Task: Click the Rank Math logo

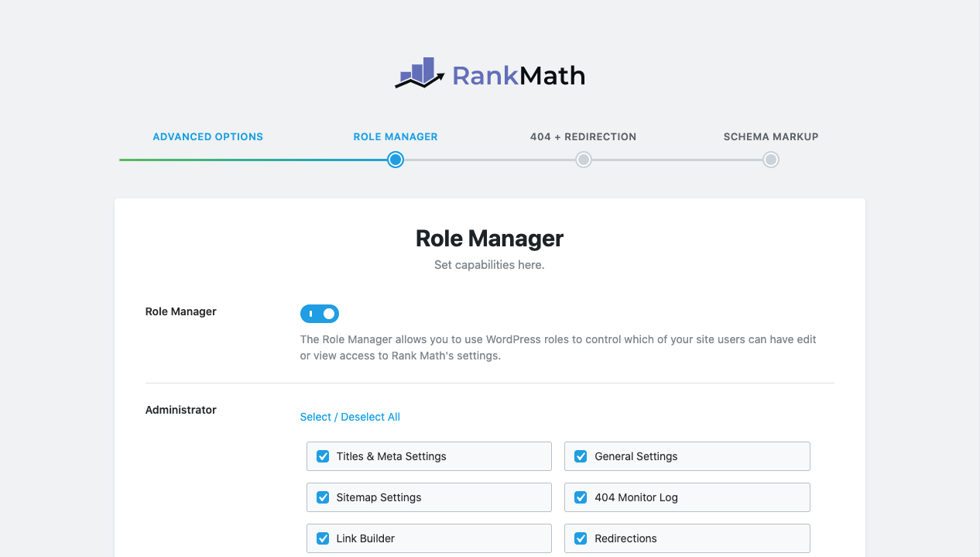Action: pos(489,74)
